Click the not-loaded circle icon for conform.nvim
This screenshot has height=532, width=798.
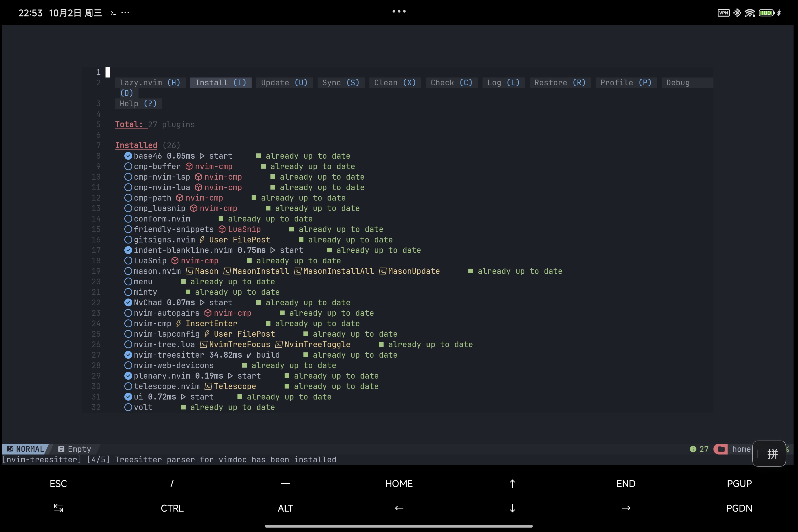point(128,219)
